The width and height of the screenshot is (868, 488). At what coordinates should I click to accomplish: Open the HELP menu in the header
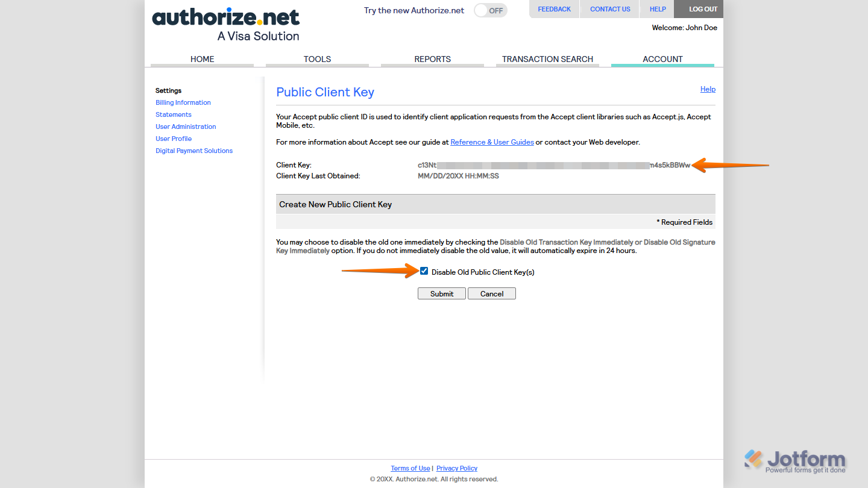pos(657,9)
